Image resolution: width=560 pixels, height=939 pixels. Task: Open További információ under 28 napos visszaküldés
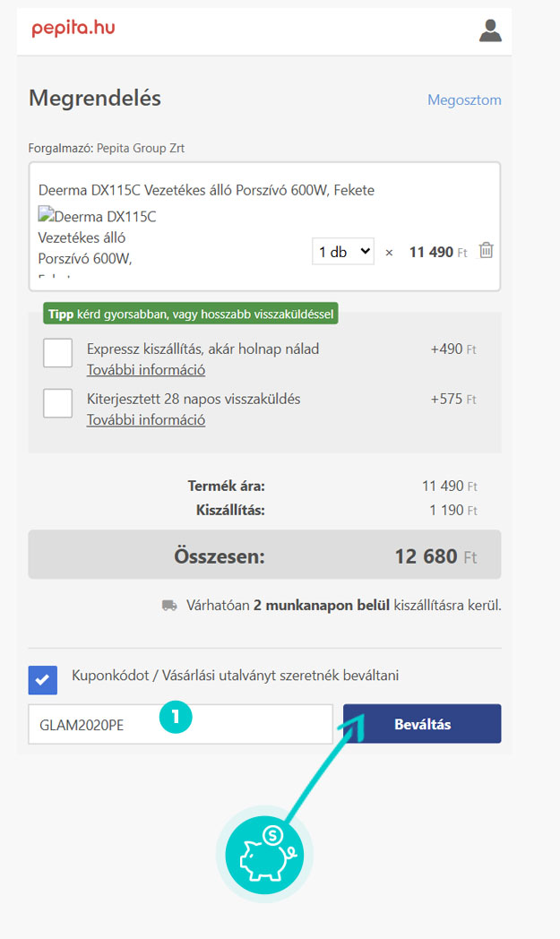coord(146,420)
